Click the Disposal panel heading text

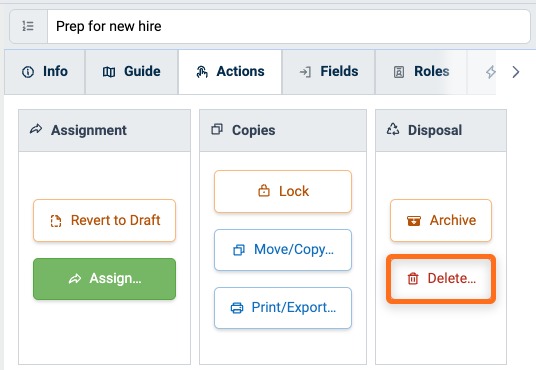tap(435, 130)
